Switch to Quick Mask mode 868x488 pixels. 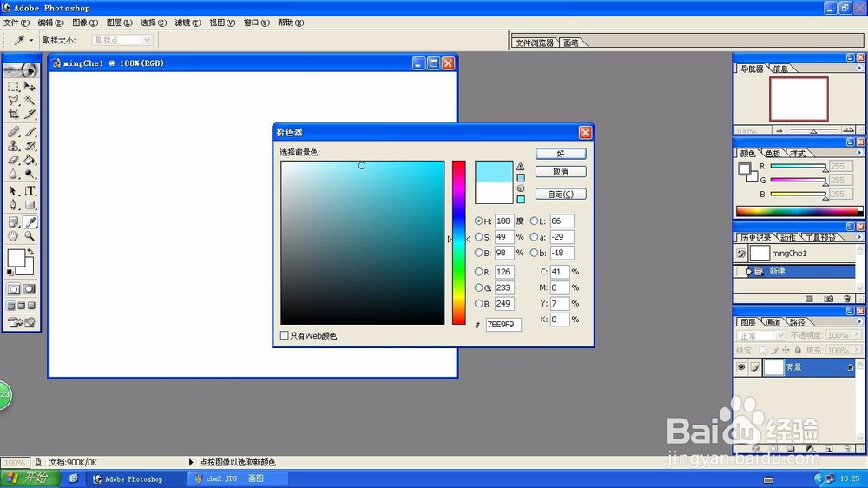click(x=29, y=289)
